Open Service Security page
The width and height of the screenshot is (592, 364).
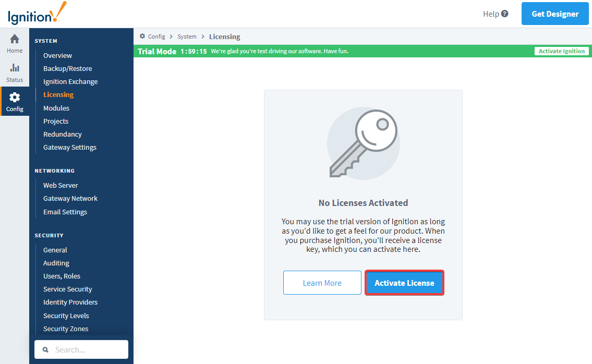68,289
